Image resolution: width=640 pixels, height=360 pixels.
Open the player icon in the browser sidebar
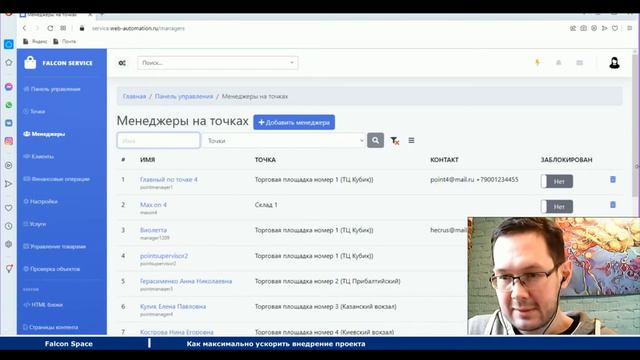9,165
